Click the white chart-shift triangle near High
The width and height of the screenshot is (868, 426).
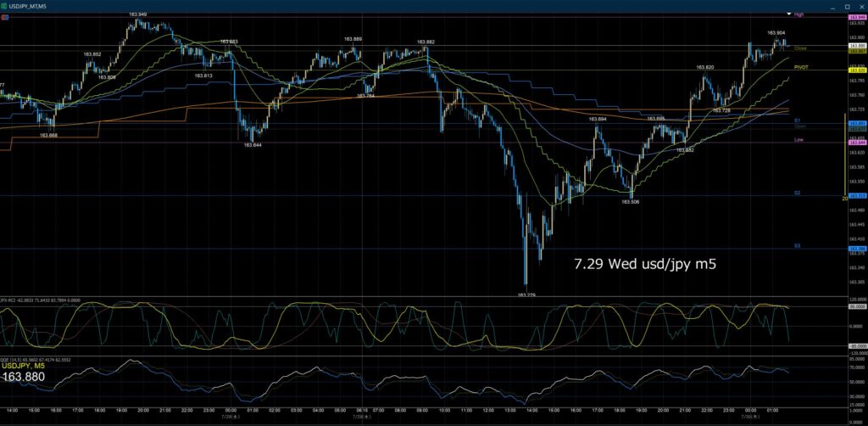click(789, 13)
